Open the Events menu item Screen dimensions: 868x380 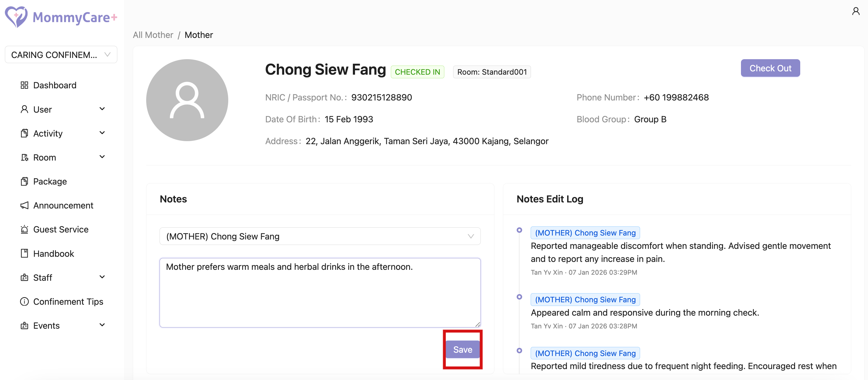pyautogui.click(x=46, y=325)
